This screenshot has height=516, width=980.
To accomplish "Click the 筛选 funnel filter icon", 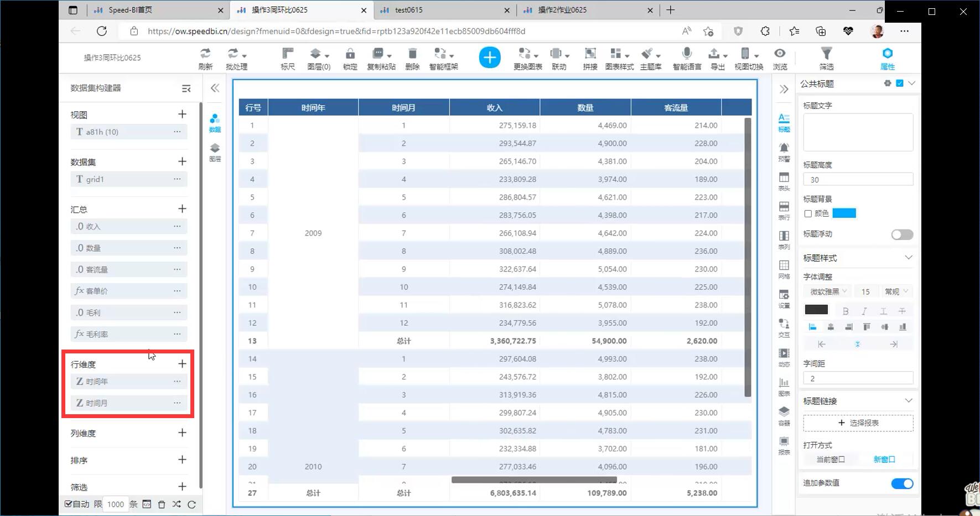I will point(826,54).
